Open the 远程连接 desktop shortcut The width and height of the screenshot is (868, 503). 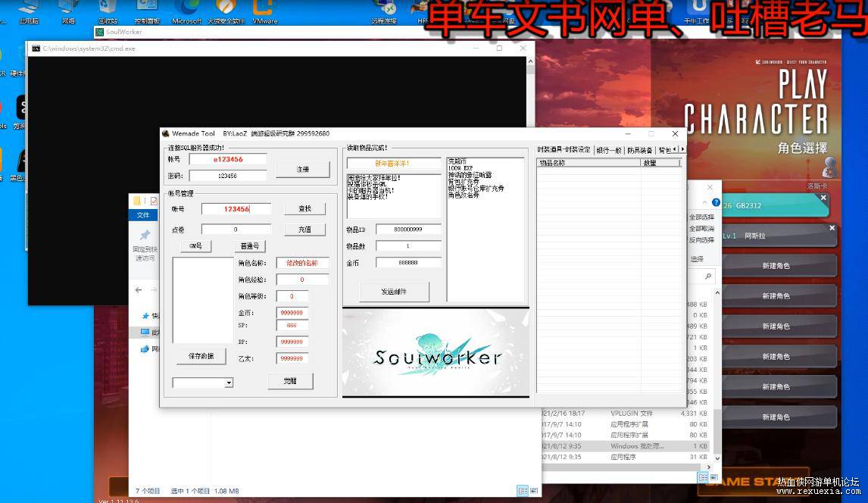[383, 11]
